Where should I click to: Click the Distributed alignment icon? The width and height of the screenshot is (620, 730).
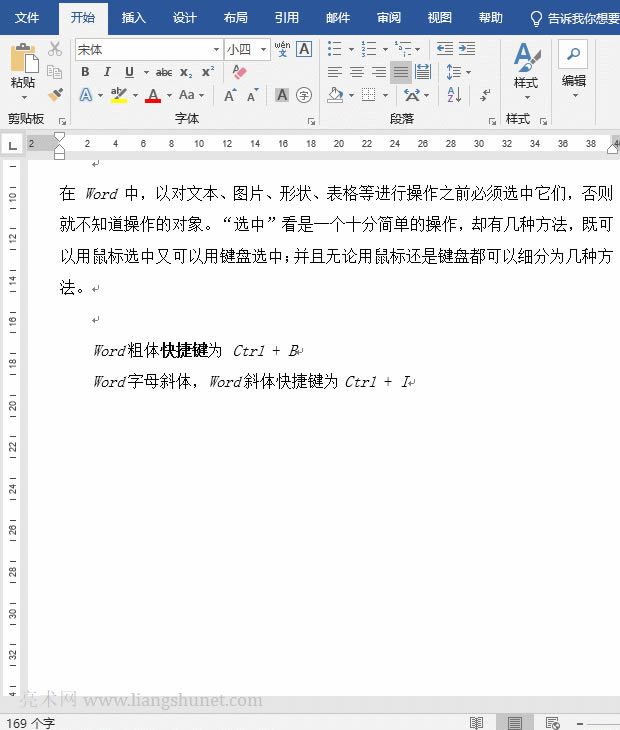click(423, 72)
